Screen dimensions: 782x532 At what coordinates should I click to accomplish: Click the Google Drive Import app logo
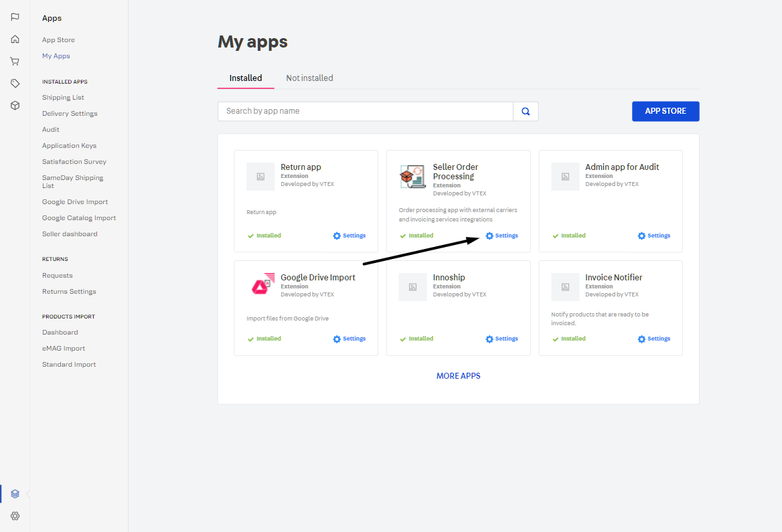(x=260, y=286)
